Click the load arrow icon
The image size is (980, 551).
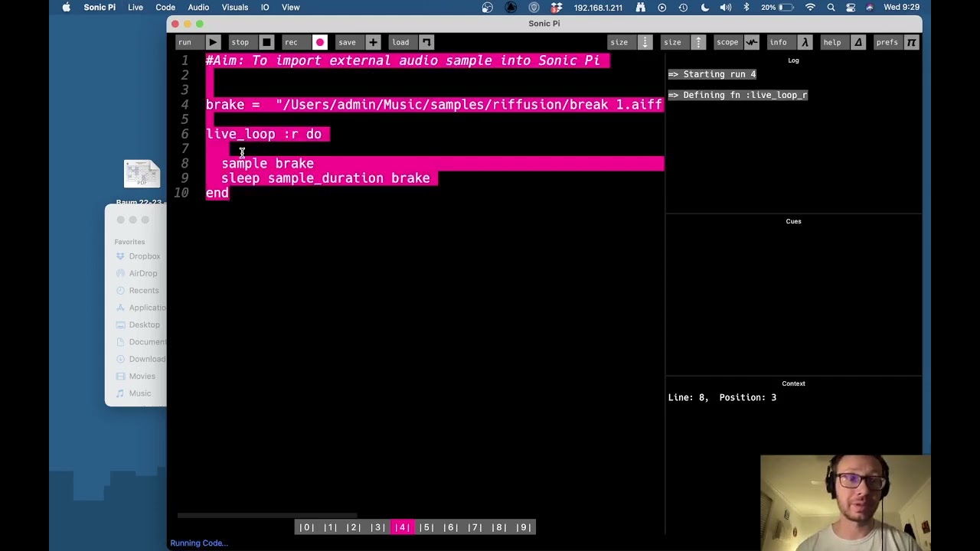426,42
